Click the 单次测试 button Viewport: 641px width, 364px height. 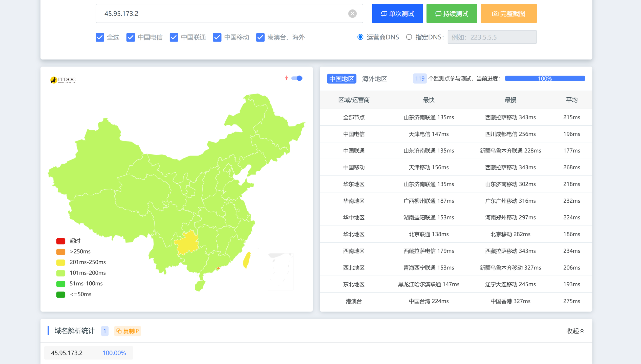397,13
